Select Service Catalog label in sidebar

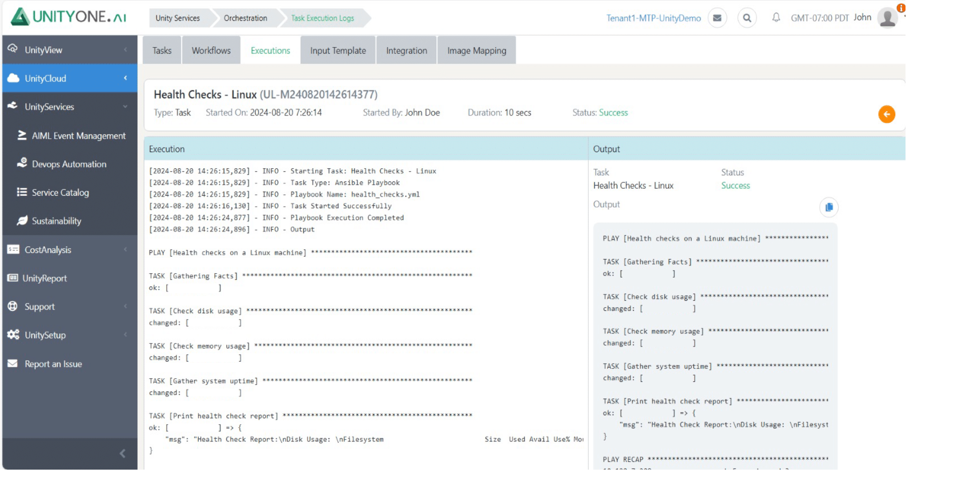(60, 192)
